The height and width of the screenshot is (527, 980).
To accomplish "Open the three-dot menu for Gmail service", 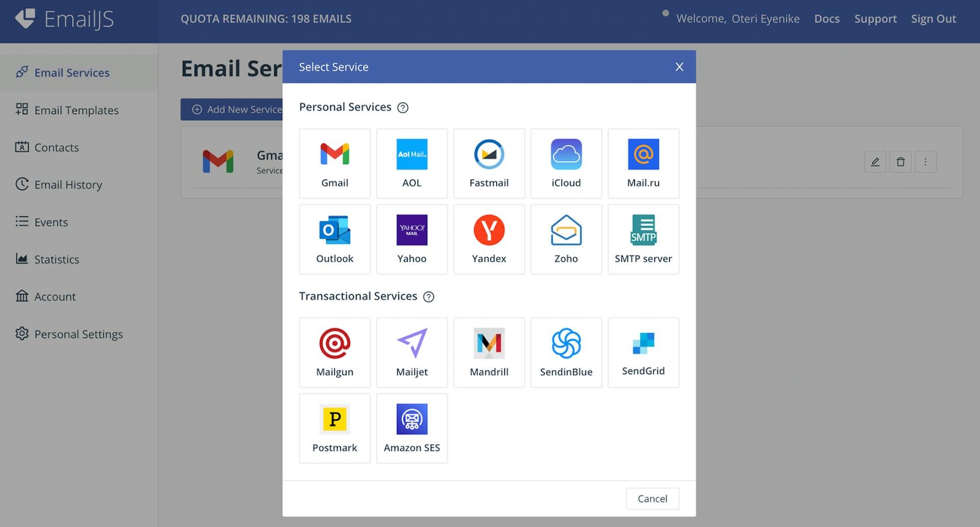I will coord(925,162).
